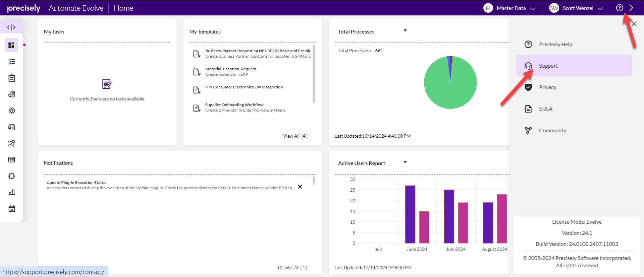Click the document icon beside Supplier Onboarding Workflow

coord(197,108)
